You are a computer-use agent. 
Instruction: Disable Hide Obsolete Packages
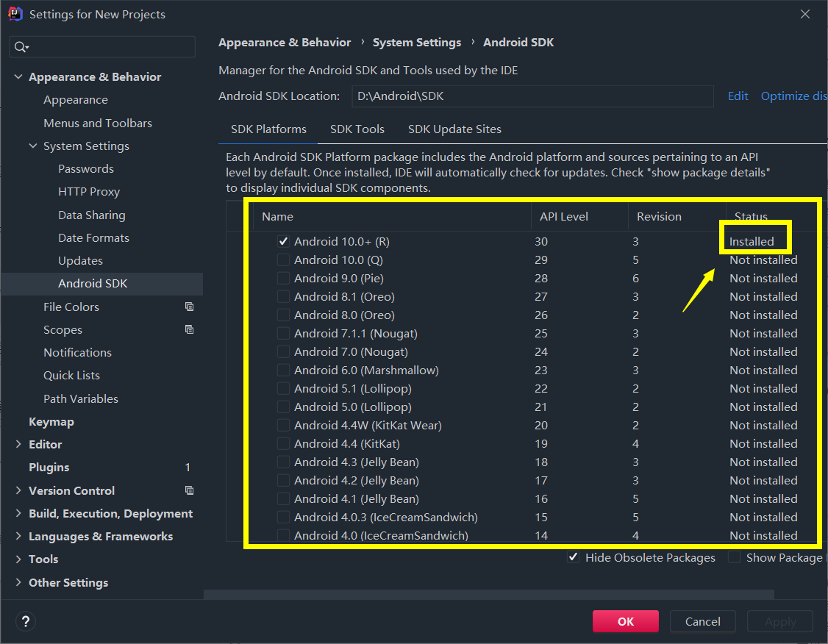pos(573,557)
